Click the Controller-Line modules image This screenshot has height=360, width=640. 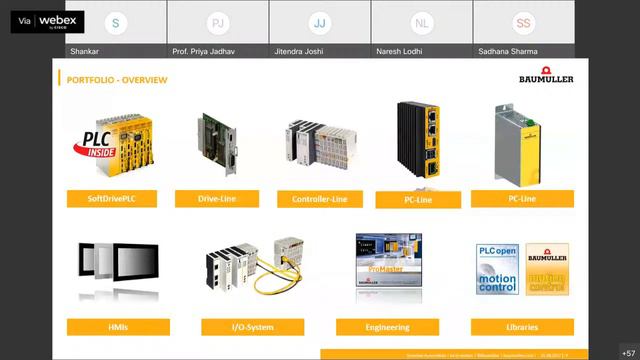point(321,144)
